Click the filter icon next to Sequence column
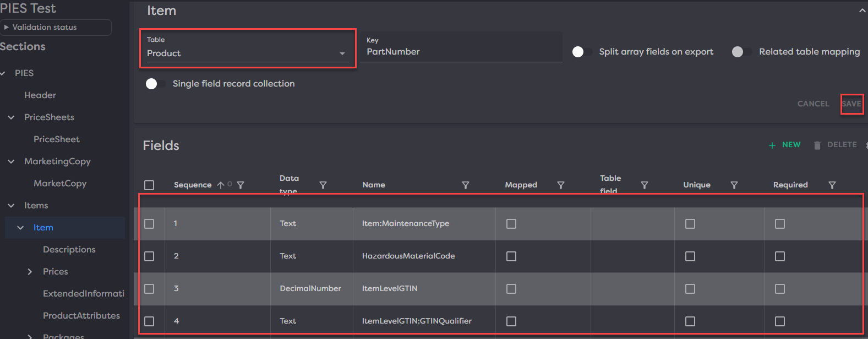Image resolution: width=868 pixels, height=339 pixels. point(241,185)
